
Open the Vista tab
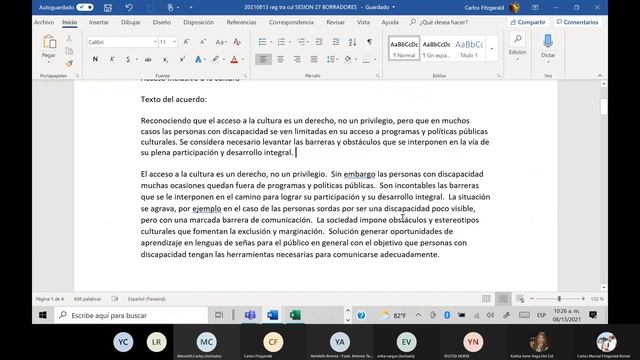tap(363, 22)
